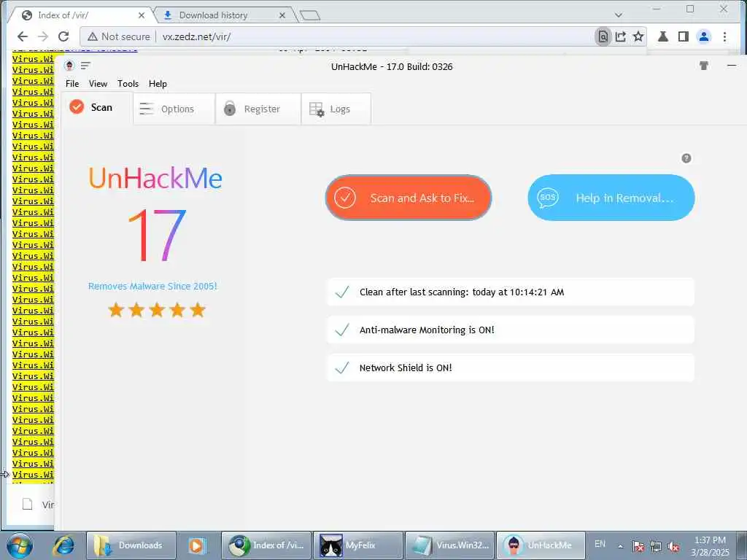This screenshot has height=560, width=747.
Task: Switch to the Register tab
Action: [x=258, y=109]
